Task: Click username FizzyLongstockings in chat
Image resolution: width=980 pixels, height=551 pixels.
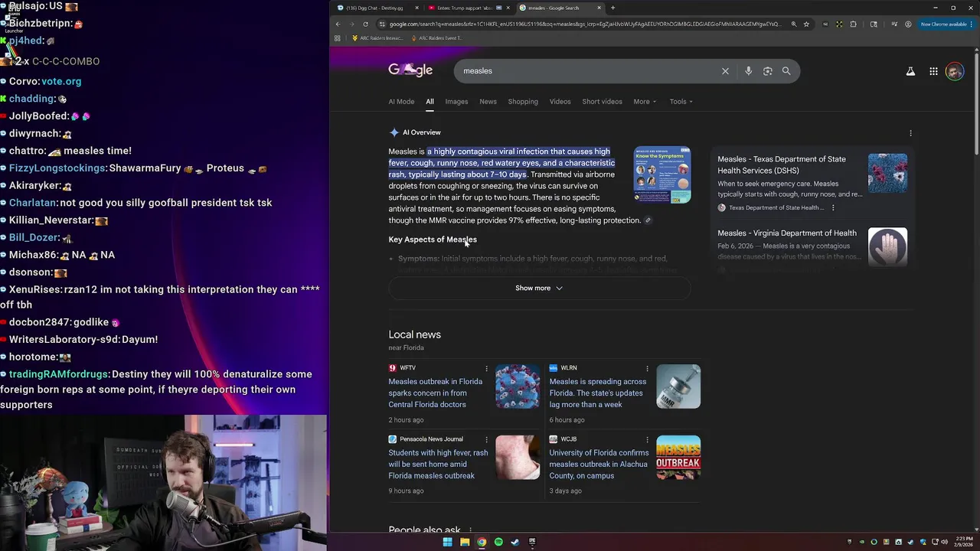Action: [57, 168]
